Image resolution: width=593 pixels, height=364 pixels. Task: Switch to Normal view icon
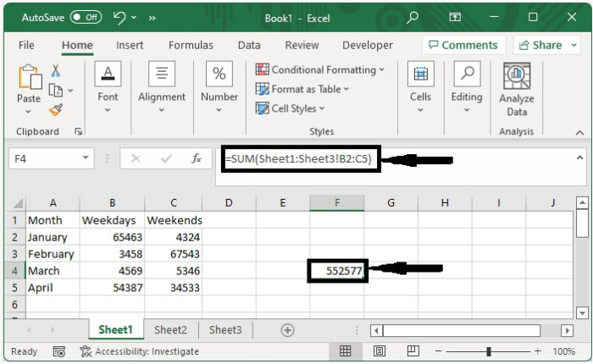[345, 351]
